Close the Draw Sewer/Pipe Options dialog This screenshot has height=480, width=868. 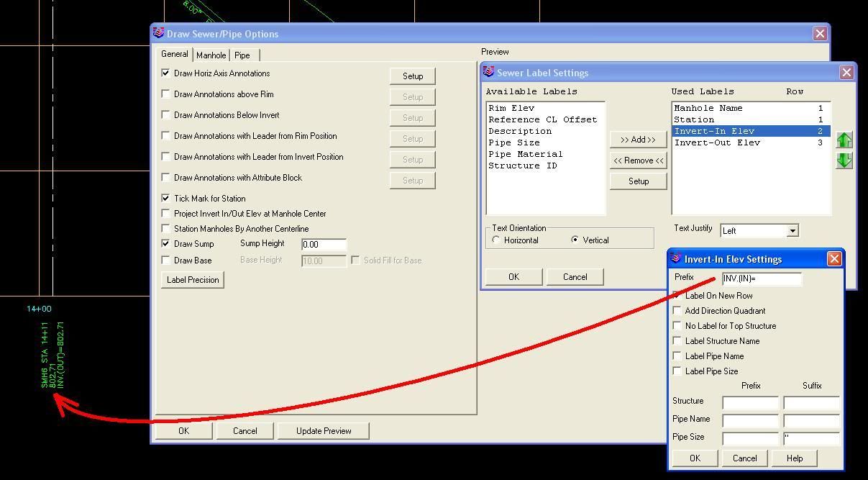tap(820, 34)
